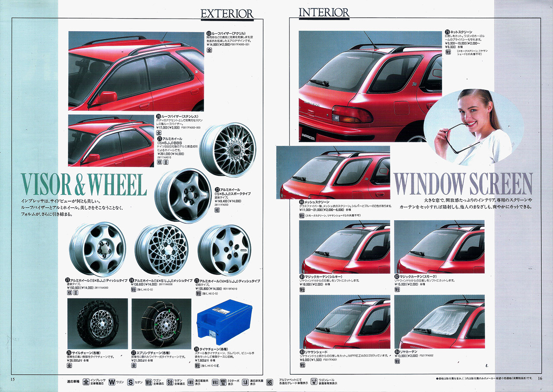Click the 全 Impreza all-models legend icon
Image resolution: width=553 pixels, height=392 pixels.
[86, 382]
